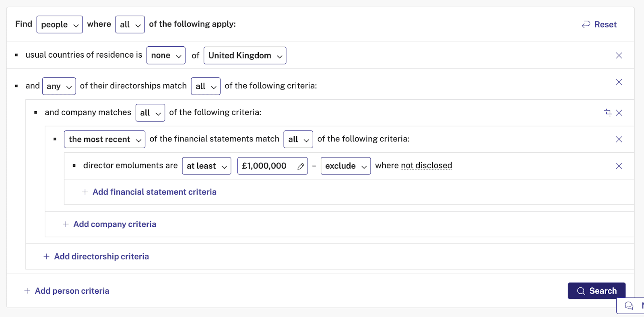Remove the 'company matches' criterion

(x=619, y=113)
